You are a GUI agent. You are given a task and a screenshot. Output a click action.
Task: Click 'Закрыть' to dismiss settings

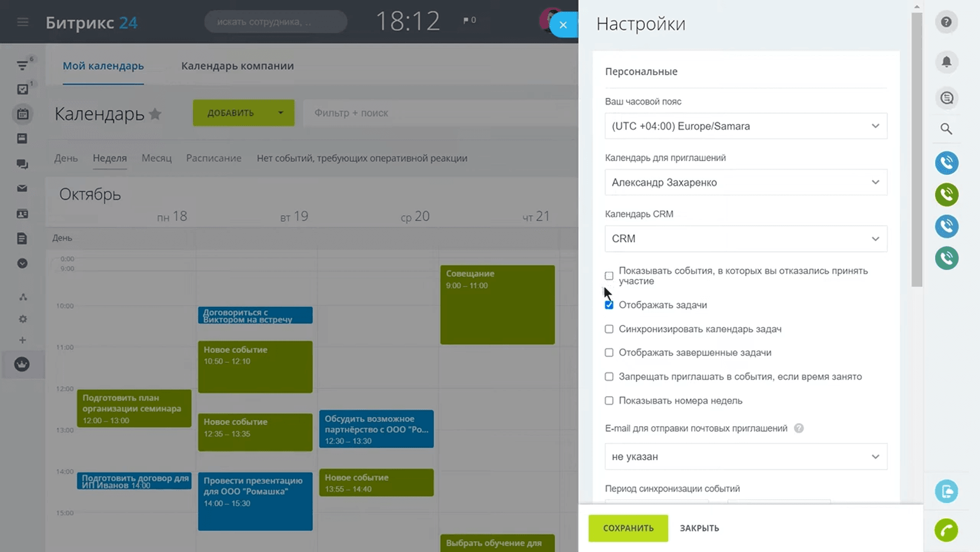click(x=699, y=528)
